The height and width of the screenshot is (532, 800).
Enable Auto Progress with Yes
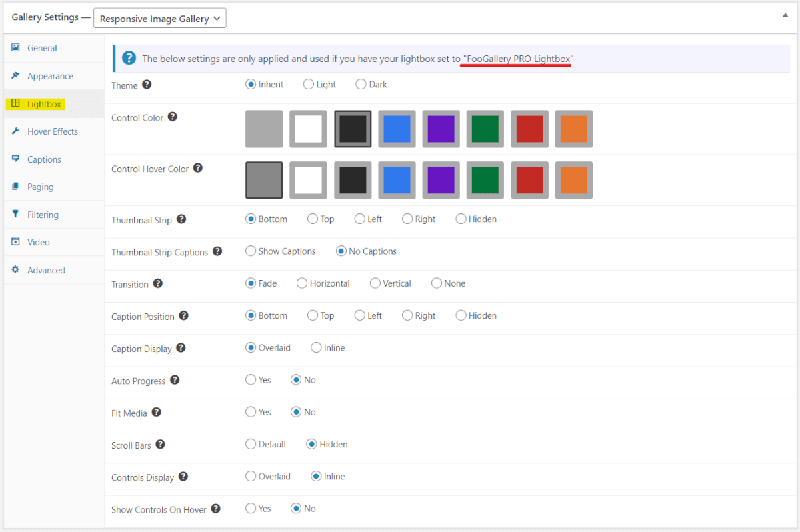coord(251,379)
